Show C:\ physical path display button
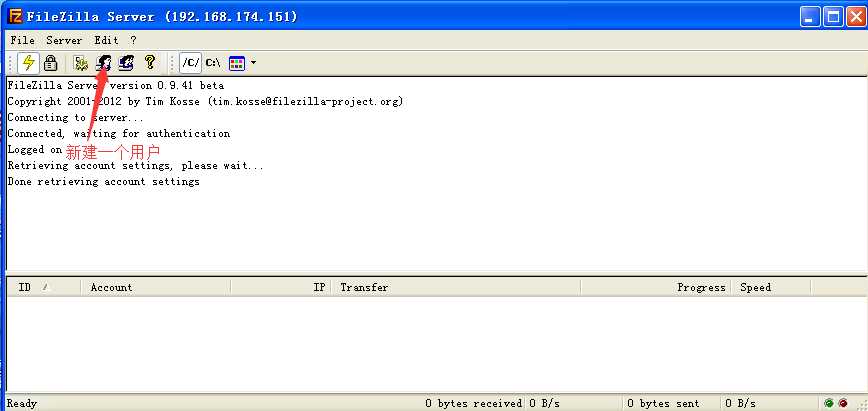868x411 pixels. click(x=213, y=63)
